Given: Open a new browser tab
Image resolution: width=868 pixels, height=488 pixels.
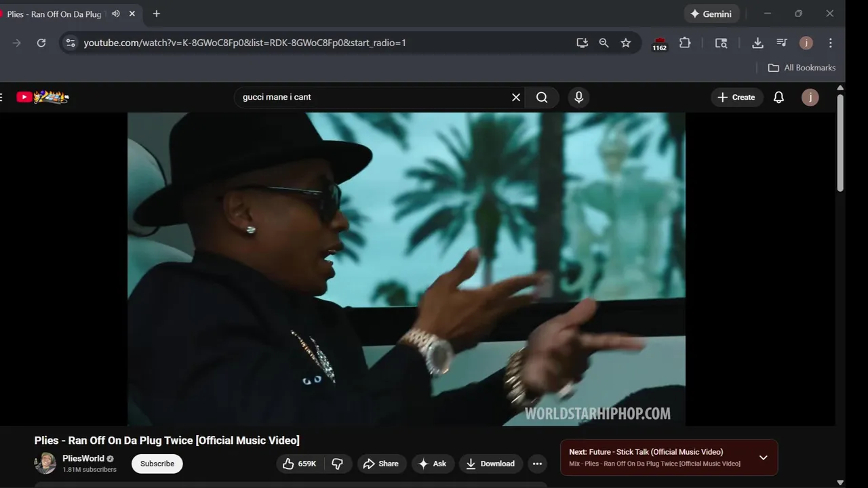Looking at the screenshot, I should point(157,14).
